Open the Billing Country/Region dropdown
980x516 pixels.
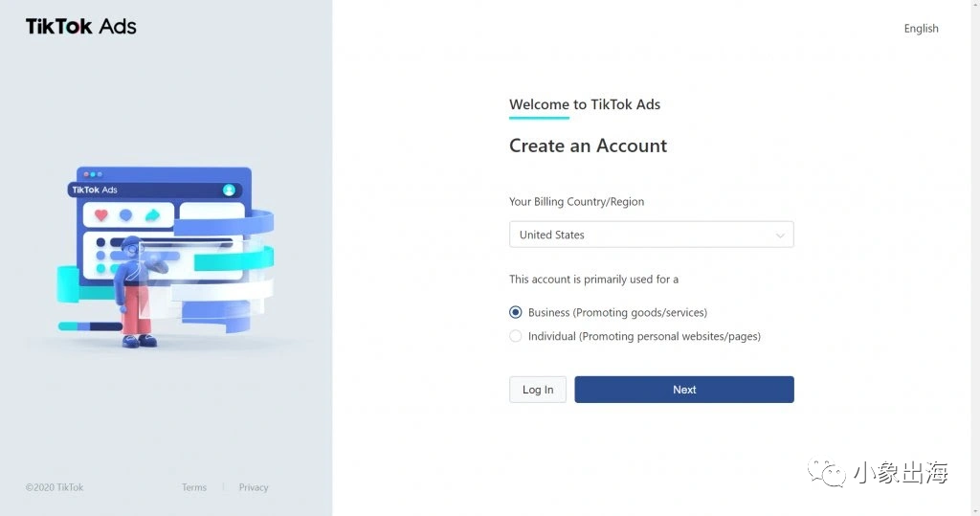651,235
